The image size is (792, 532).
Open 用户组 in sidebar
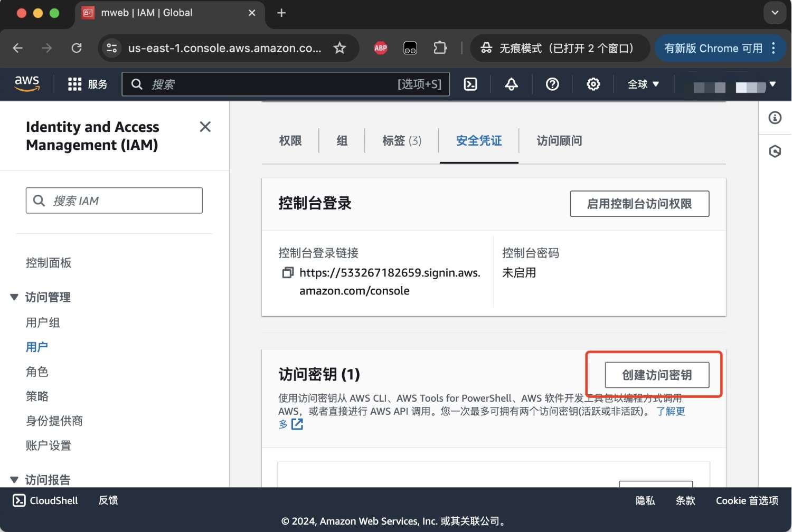pyautogui.click(x=43, y=322)
